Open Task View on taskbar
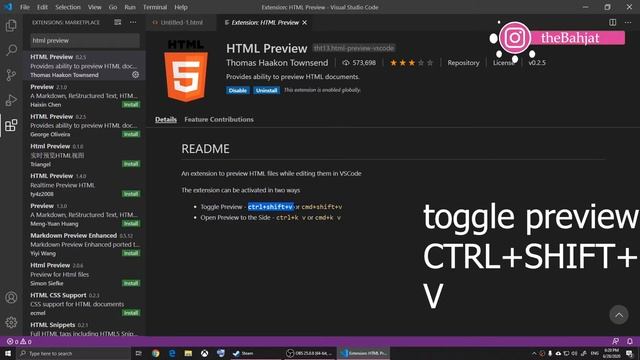Screen dimensions: 640x360 click(x=139, y=353)
